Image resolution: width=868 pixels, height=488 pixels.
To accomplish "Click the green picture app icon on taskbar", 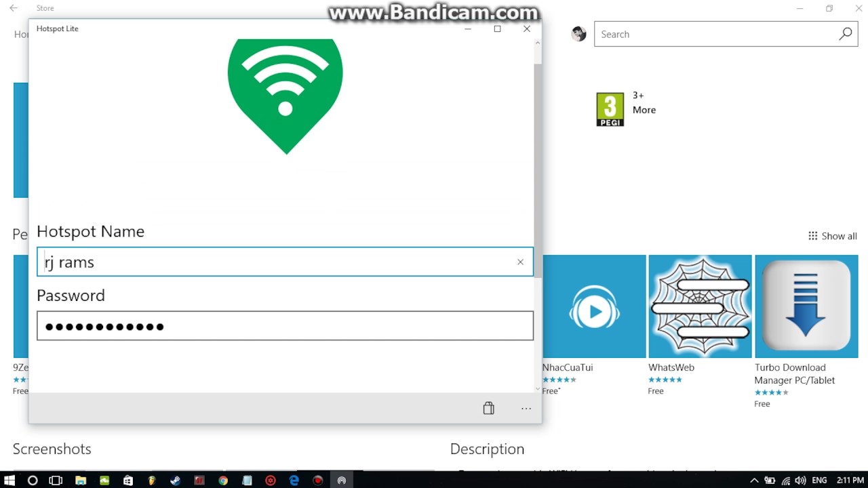I will tap(104, 481).
